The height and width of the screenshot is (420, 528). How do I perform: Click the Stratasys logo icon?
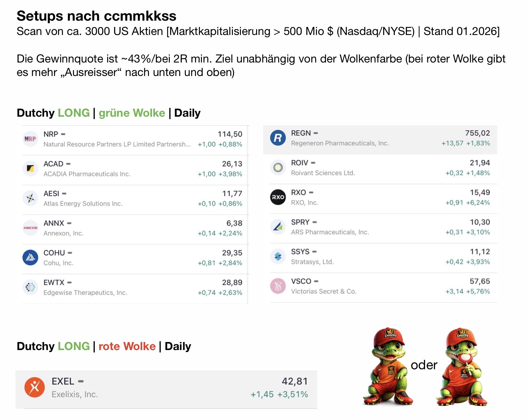tap(278, 256)
